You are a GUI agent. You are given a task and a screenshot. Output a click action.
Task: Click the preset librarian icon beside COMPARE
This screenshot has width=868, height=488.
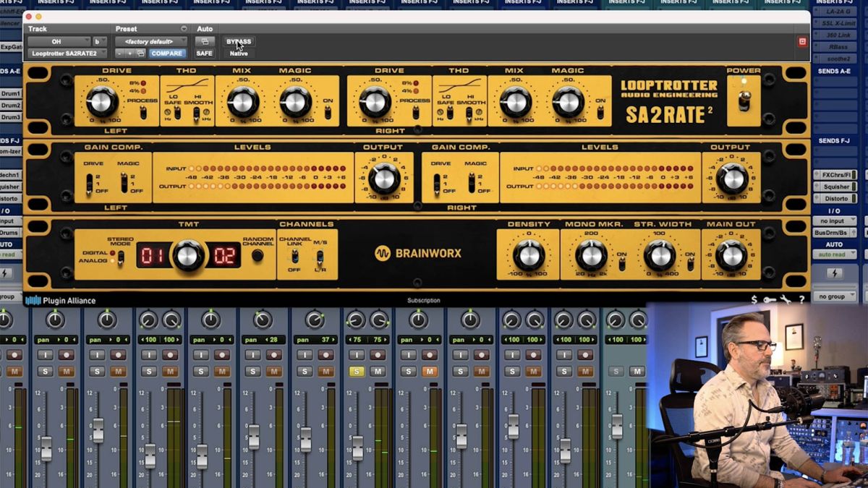tap(141, 53)
